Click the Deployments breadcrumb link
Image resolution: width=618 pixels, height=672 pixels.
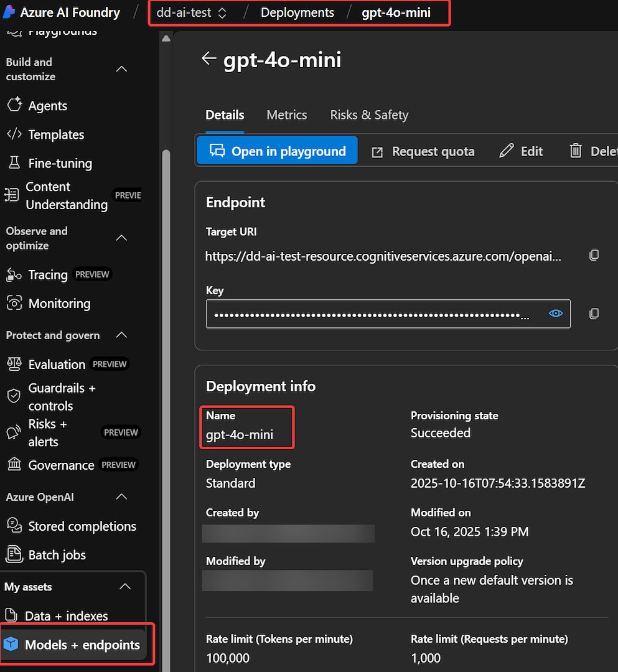coord(297,12)
